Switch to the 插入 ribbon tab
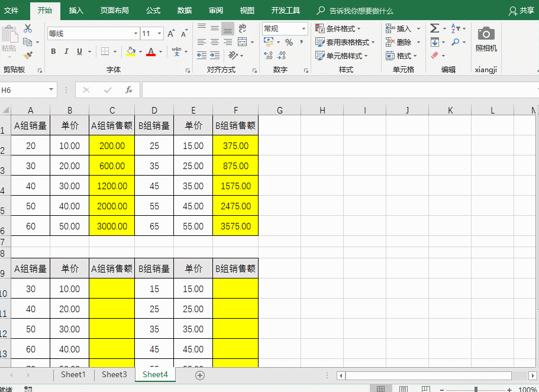539x392 pixels. point(76,10)
